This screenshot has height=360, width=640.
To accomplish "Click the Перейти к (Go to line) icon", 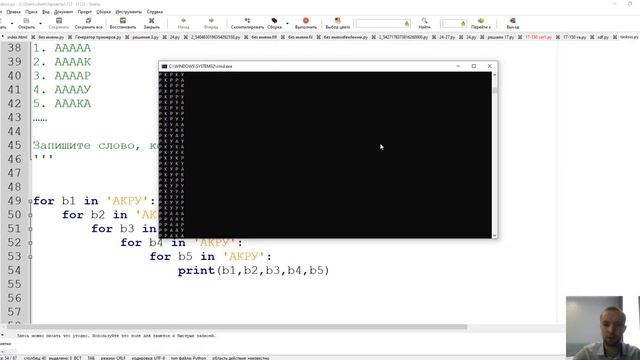I will coord(481,20).
